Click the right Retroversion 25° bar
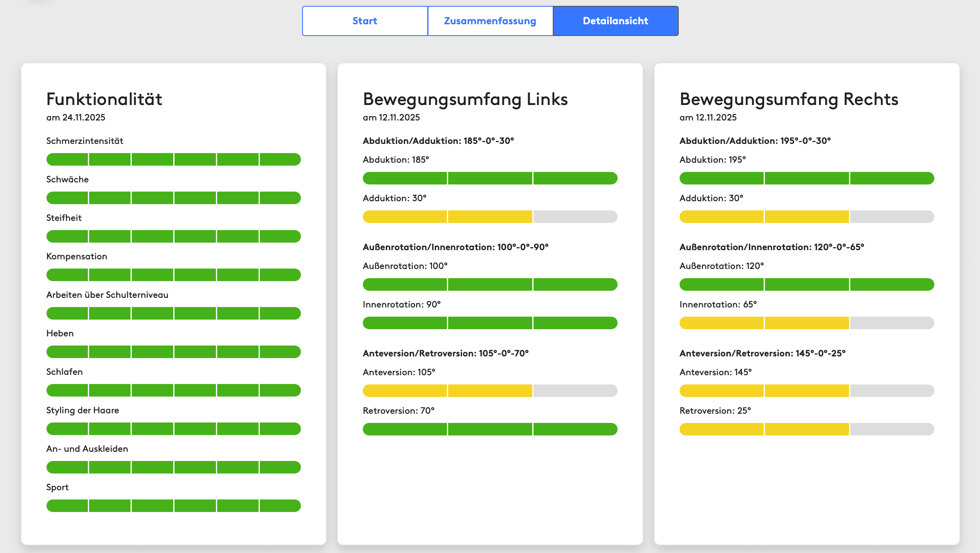This screenshot has height=553, width=980. click(806, 429)
